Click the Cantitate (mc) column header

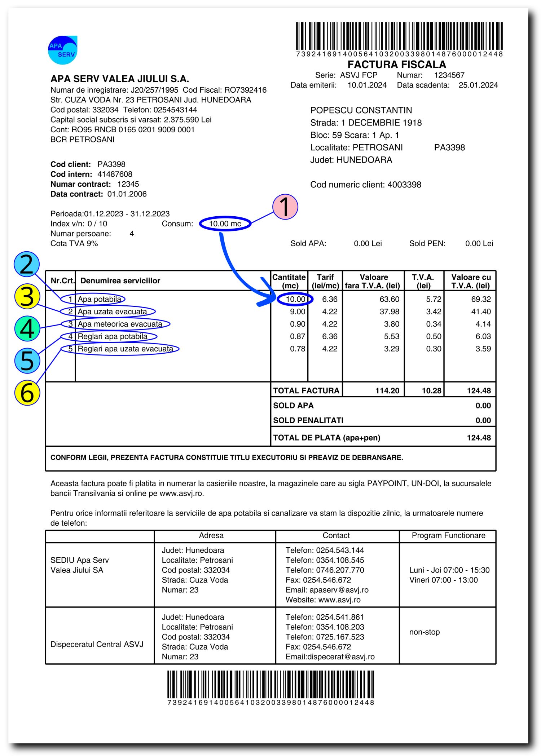[x=289, y=281]
